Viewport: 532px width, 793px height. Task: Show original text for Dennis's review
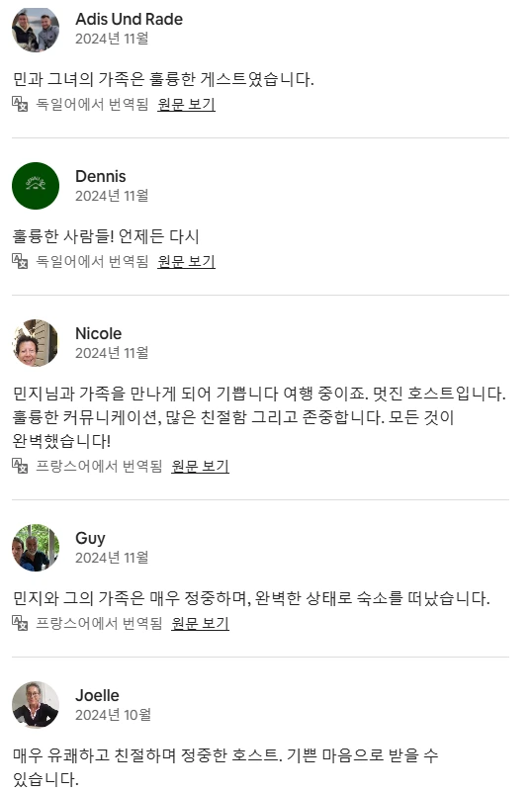click(186, 261)
